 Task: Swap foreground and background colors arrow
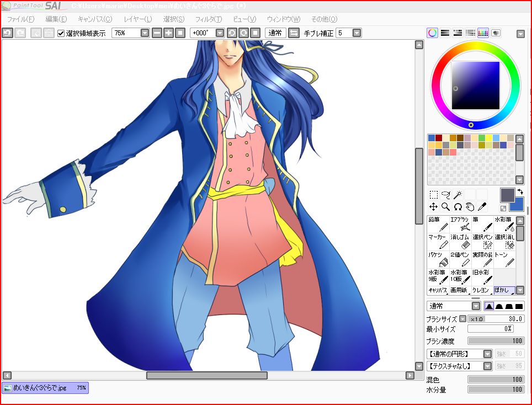click(520, 192)
